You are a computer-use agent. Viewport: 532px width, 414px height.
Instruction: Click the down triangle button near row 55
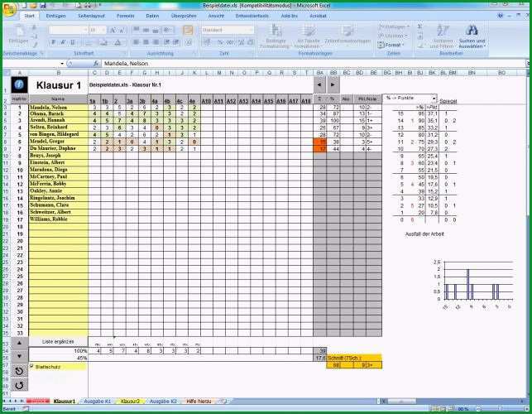pos(20,356)
